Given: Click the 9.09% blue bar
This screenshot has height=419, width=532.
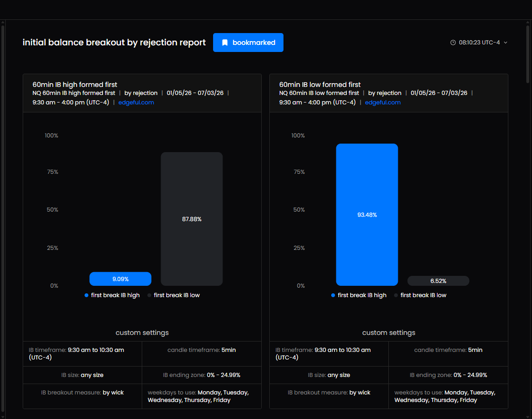Looking at the screenshot, I should coord(120,279).
